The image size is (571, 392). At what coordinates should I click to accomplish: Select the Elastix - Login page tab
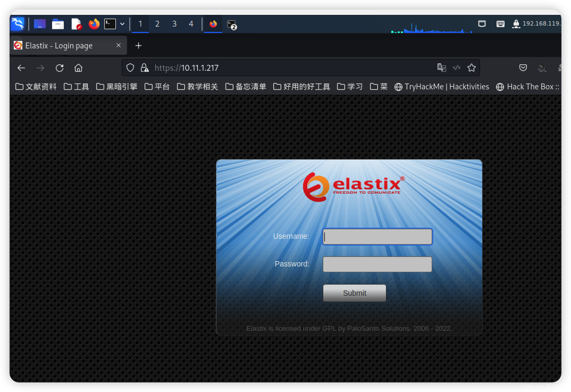point(68,46)
